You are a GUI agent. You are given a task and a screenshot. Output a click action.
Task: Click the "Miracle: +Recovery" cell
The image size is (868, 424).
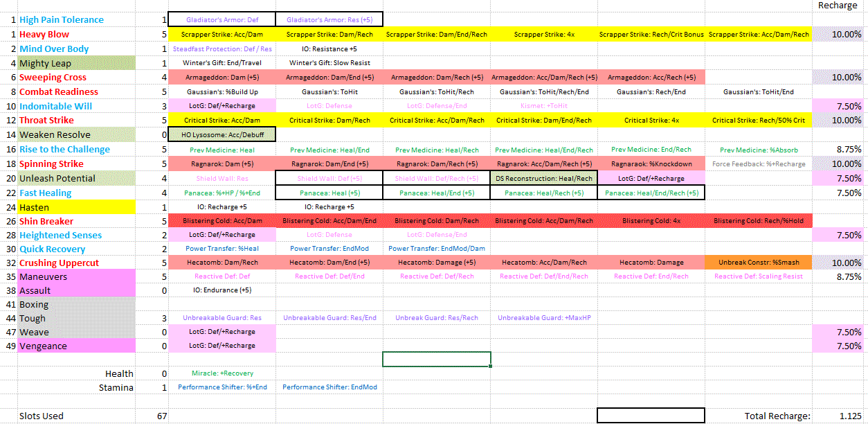(x=221, y=373)
